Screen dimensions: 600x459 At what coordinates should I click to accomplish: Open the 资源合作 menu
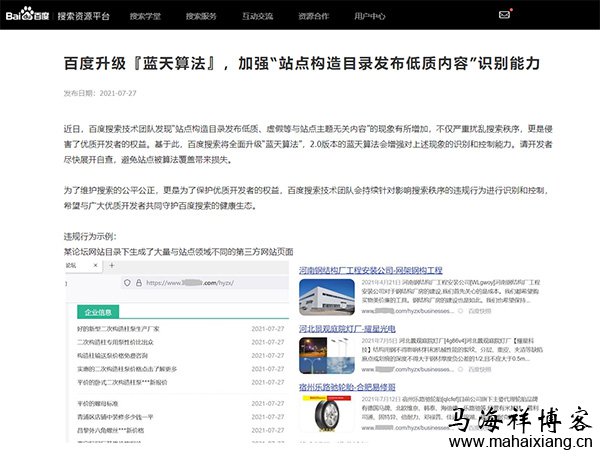pos(314,16)
